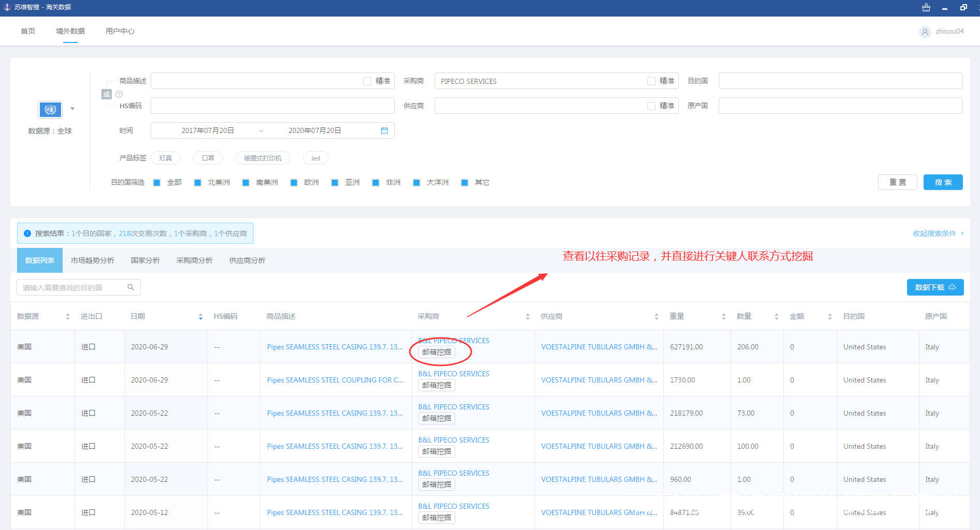980x530 pixels.
Task: Click the anchor app logo icon
Action: click(x=7, y=7)
